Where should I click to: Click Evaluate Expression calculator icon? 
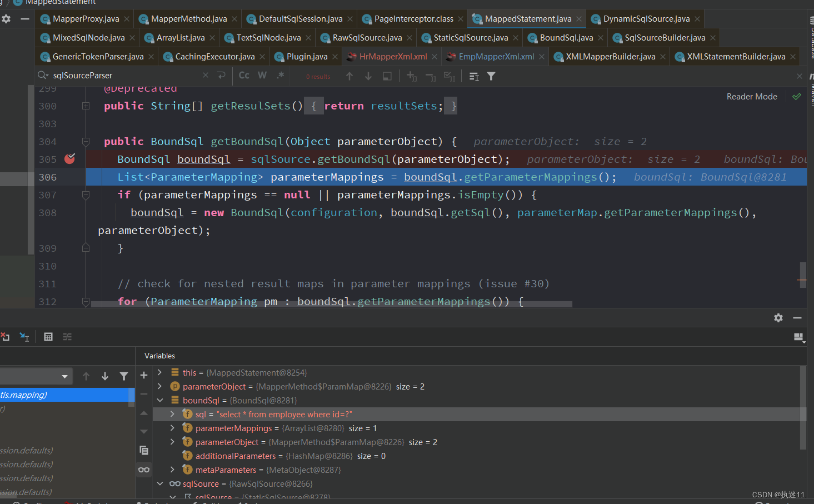pos(48,337)
